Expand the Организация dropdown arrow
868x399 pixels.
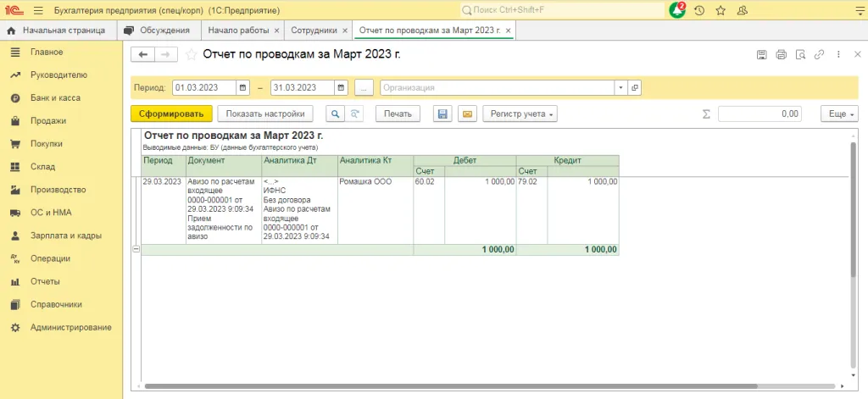coord(620,87)
